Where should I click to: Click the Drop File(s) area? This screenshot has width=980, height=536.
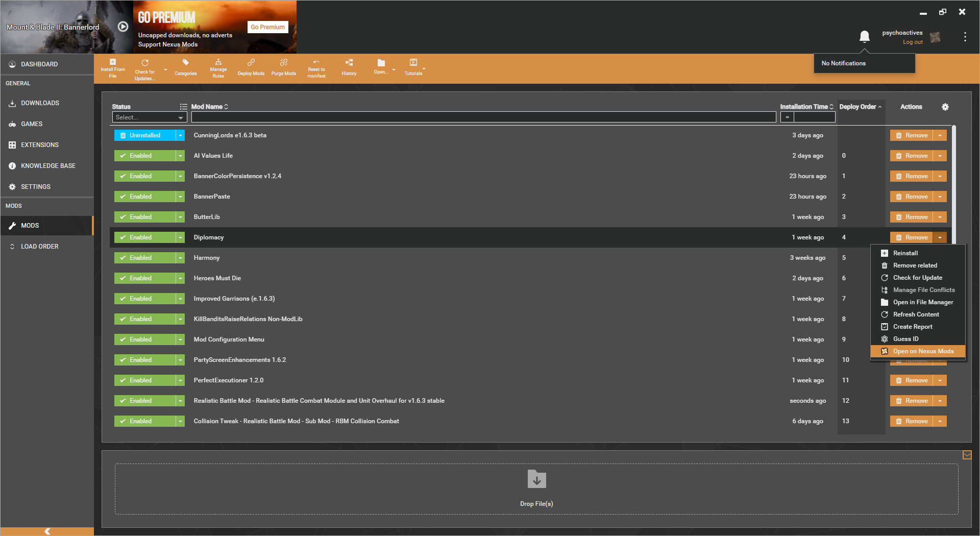click(536, 489)
